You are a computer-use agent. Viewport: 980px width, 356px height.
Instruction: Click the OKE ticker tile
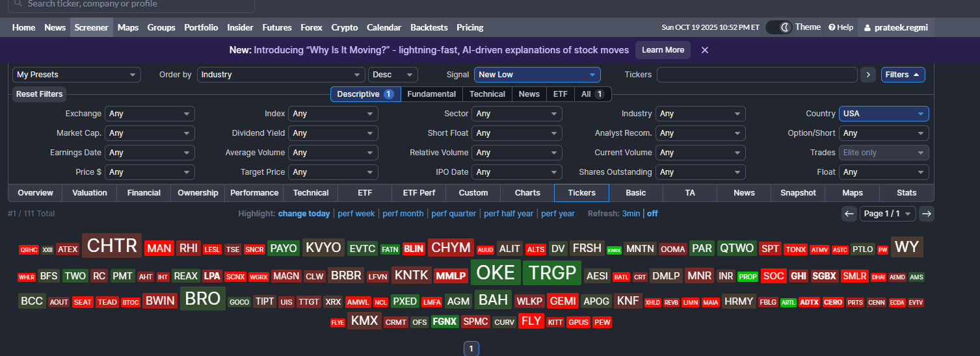click(496, 273)
